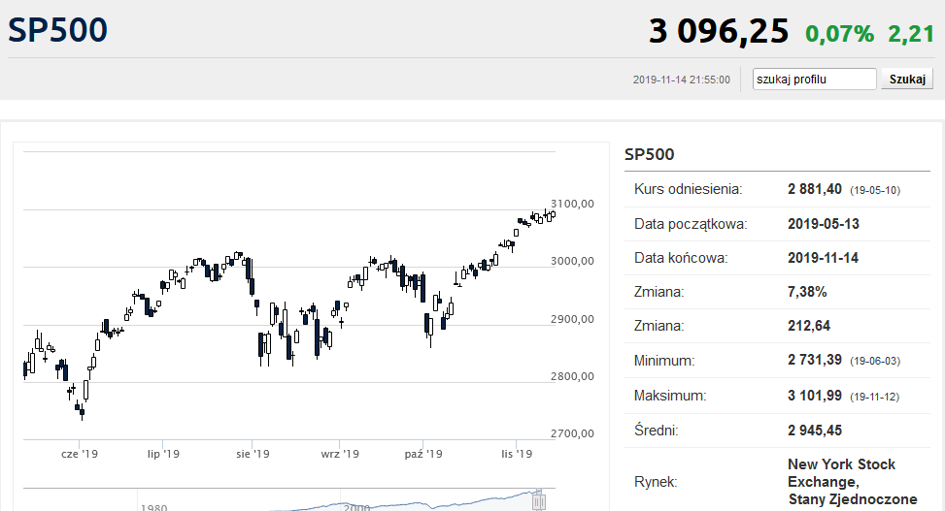Click the Szukaj search button
This screenshot has width=945, height=511.
[907, 79]
